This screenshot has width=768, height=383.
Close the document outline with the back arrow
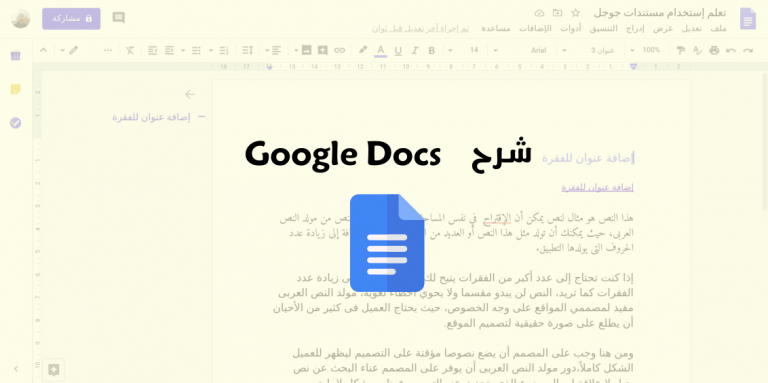(x=190, y=94)
